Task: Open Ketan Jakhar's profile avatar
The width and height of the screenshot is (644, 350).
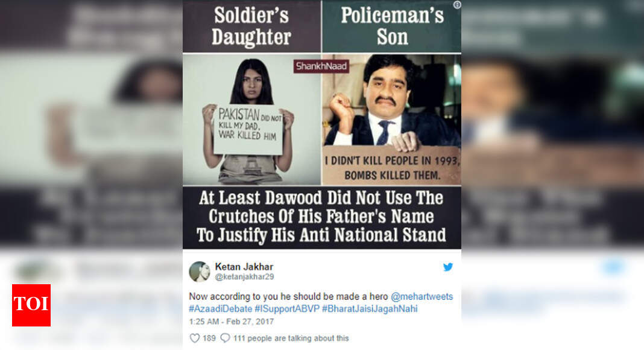Action: 200,272
